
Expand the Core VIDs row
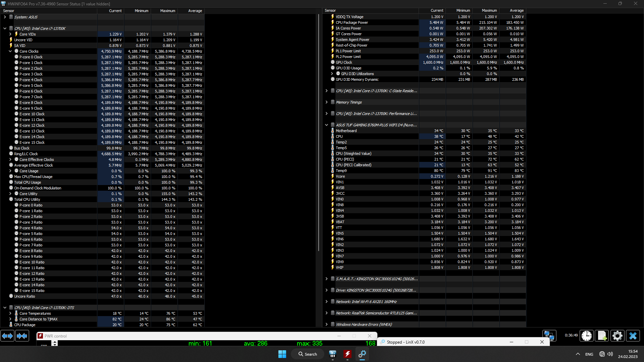click(10, 34)
